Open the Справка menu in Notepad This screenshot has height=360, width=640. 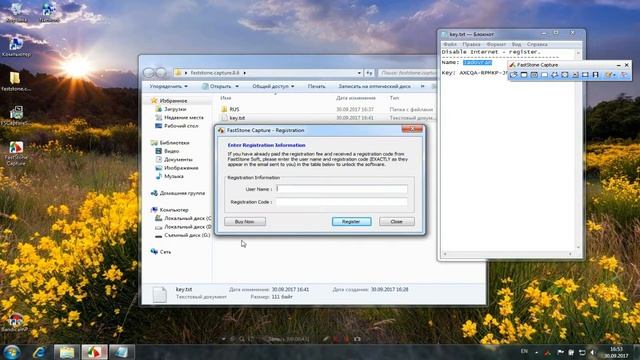pyautogui.click(x=537, y=44)
